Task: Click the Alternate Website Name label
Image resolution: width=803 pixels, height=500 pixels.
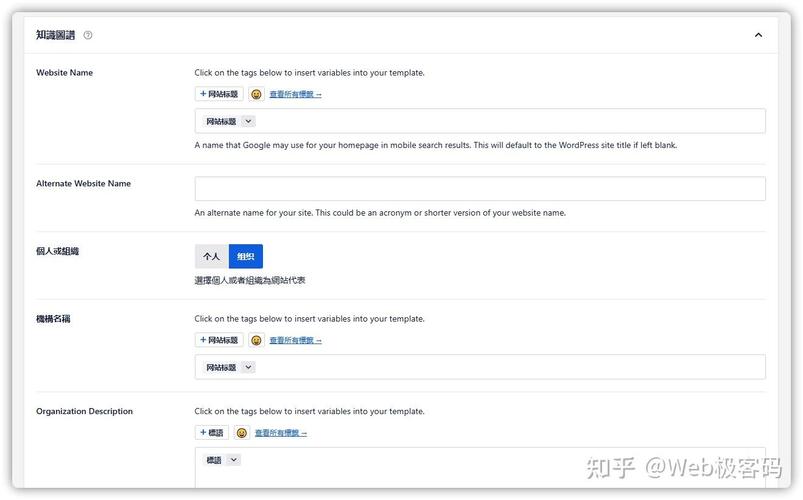Action: click(83, 183)
